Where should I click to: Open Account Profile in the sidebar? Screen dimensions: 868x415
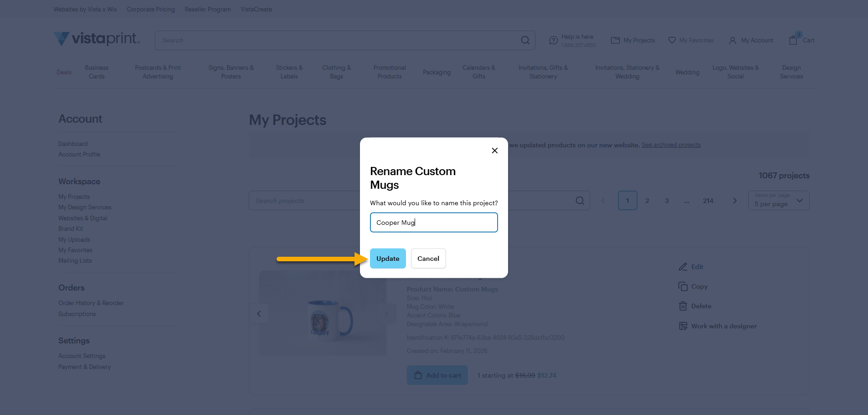click(79, 154)
